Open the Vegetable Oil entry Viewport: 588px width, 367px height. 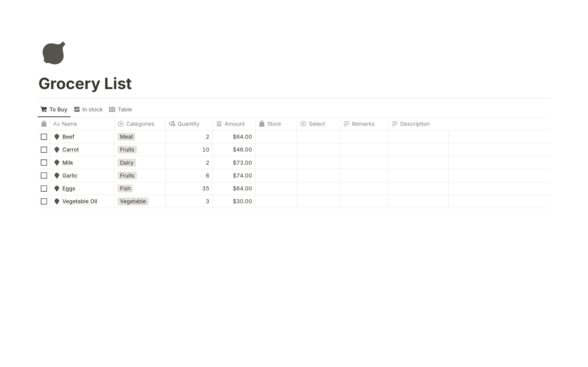point(80,201)
